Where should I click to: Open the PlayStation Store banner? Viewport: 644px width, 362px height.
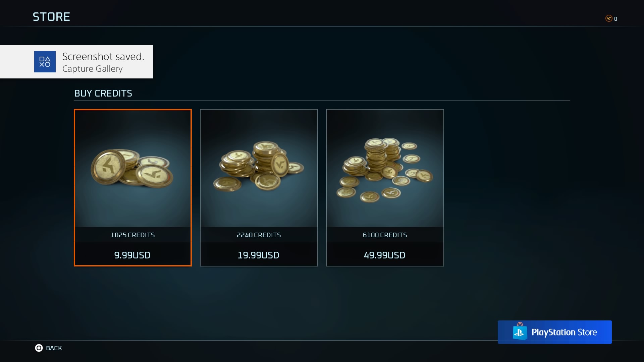click(x=555, y=332)
